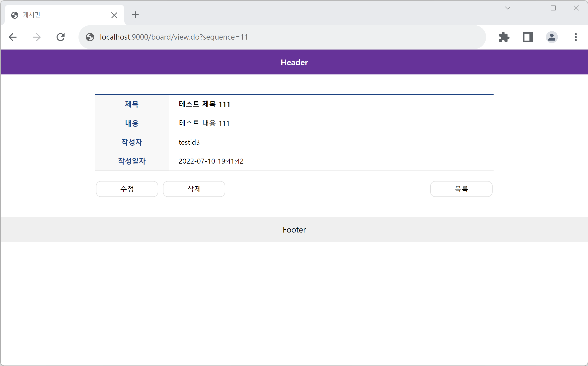The width and height of the screenshot is (588, 366).
Task: Click the browser back arrow
Action: 13,37
